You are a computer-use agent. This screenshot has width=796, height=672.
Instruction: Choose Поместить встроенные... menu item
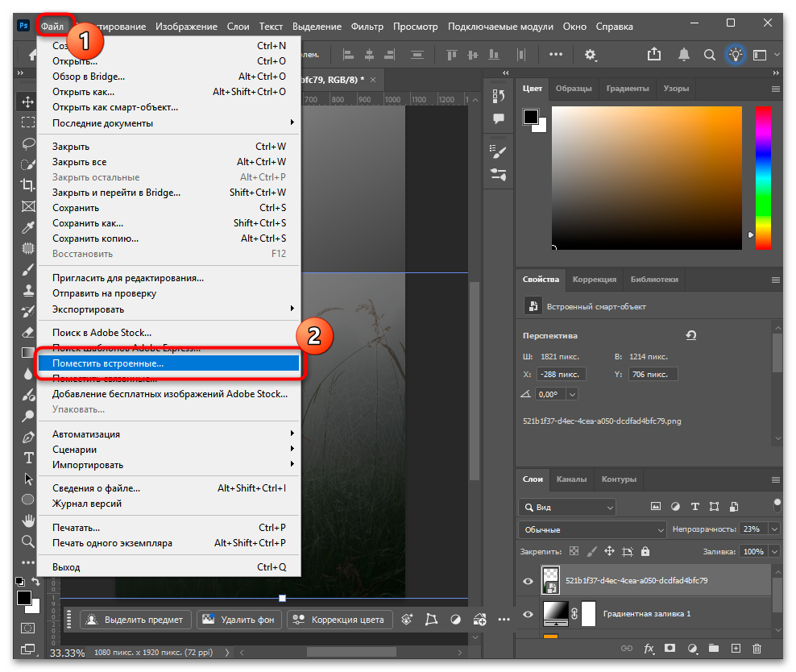click(168, 363)
